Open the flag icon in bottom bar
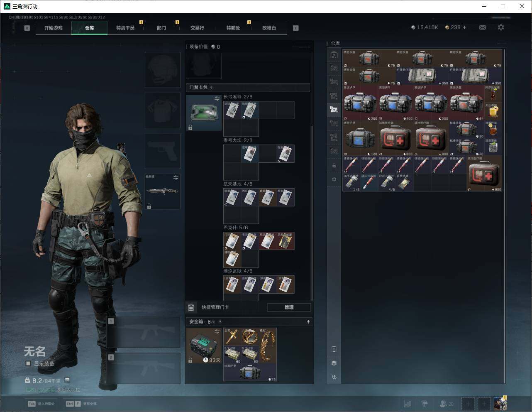 (x=425, y=404)
